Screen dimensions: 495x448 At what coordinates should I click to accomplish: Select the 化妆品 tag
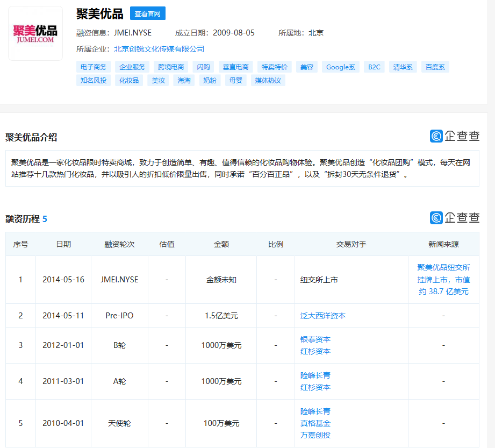click(x=129, y=80)
